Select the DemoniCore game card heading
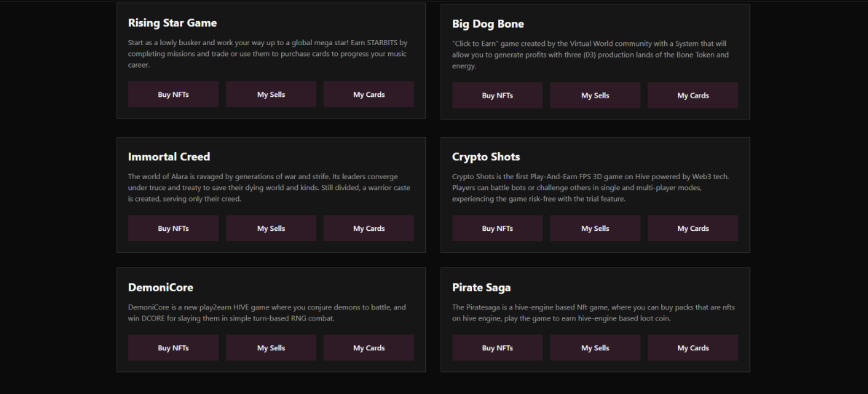Viewport: 868px width, 394px height. click(x=160, y=287)
